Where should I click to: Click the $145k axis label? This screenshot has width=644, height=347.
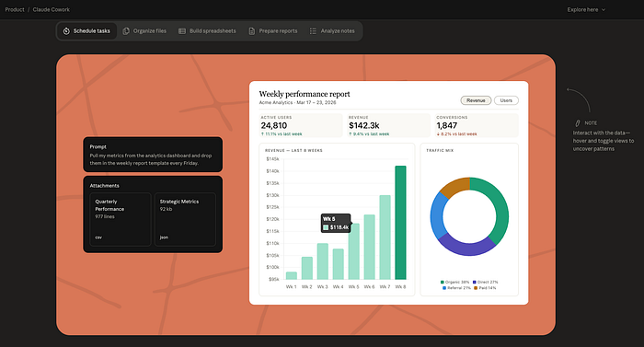click(272, 158)
